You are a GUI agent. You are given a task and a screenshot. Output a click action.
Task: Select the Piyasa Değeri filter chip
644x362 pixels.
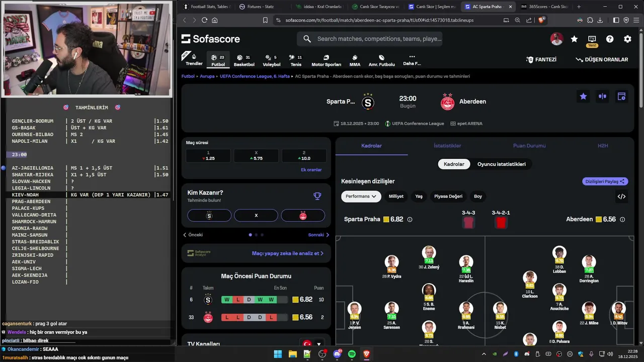tap(448, 197)
